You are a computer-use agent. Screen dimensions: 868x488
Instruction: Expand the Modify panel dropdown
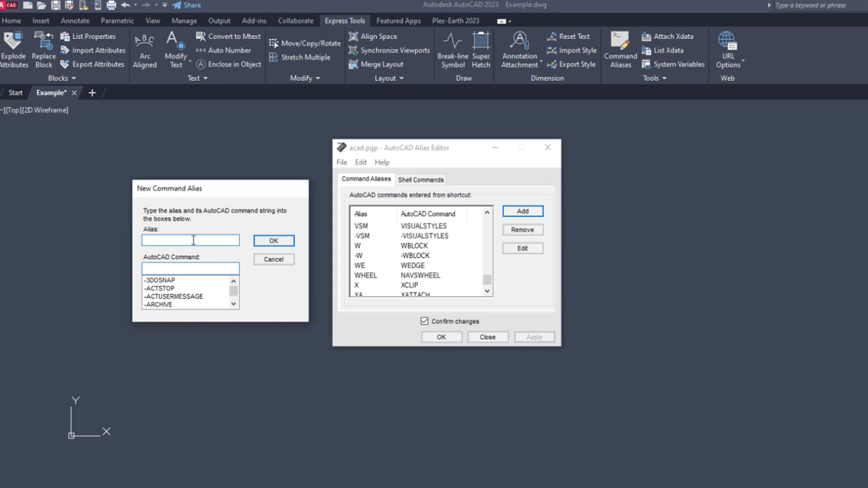click(305, 79)
